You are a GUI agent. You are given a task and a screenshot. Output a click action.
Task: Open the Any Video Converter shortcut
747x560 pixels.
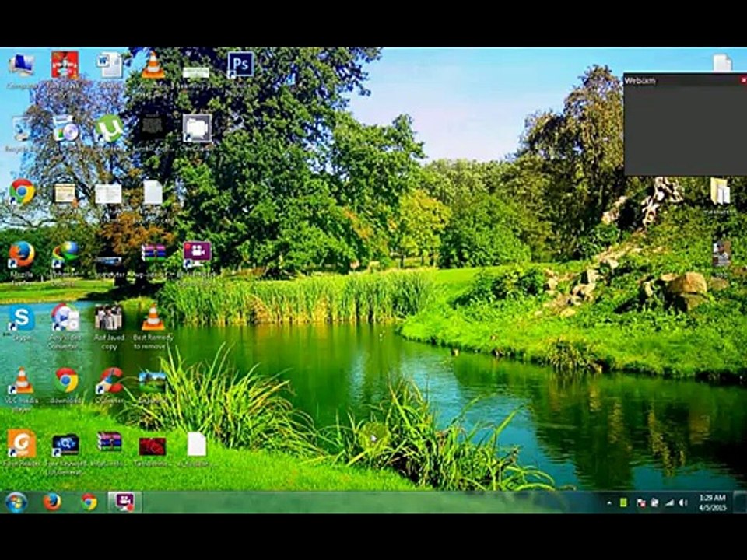pyautogui.click(x=65, y=317)
